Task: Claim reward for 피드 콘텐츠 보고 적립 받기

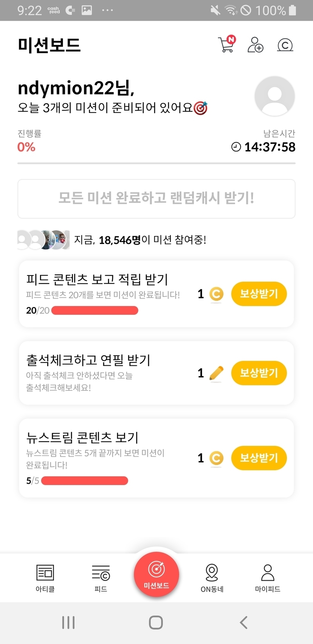Action: tap(259, 294)
